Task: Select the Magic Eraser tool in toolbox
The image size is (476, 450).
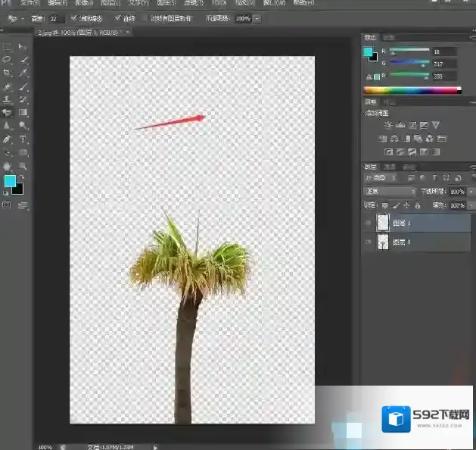Action: tap(7, 112)
